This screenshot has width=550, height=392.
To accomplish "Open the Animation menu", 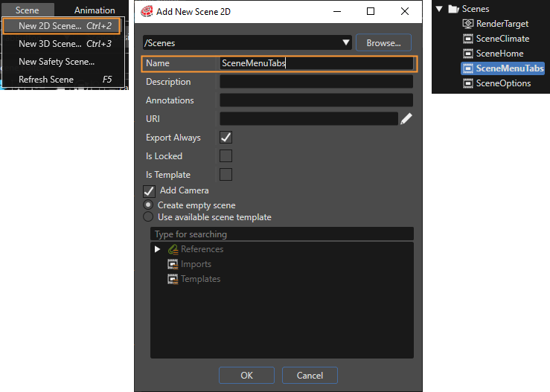I will coord(95,10).
